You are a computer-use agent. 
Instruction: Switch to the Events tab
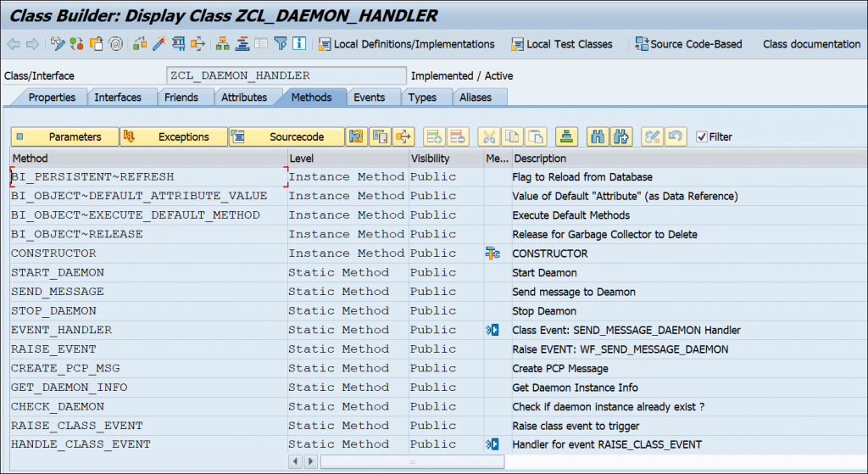[370, 97]
